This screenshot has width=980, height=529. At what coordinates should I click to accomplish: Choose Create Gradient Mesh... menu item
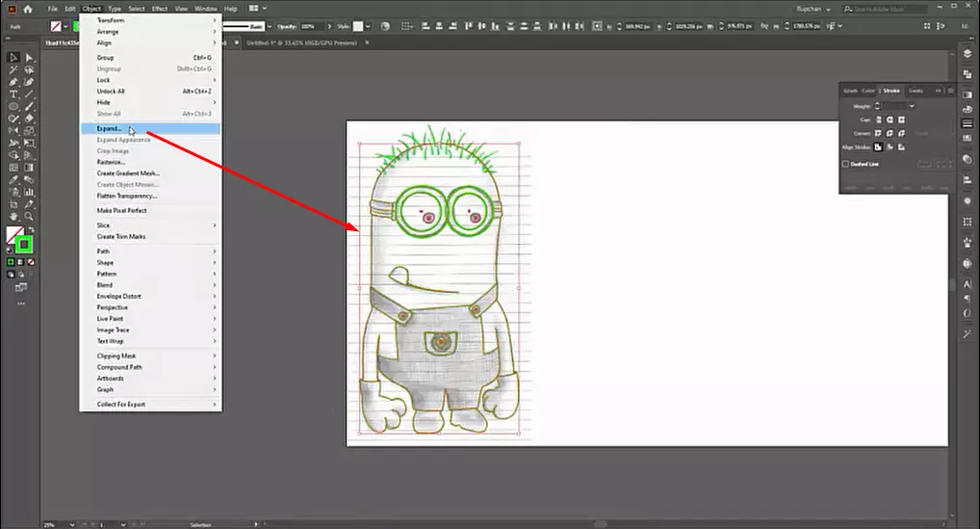pos(150,173)
